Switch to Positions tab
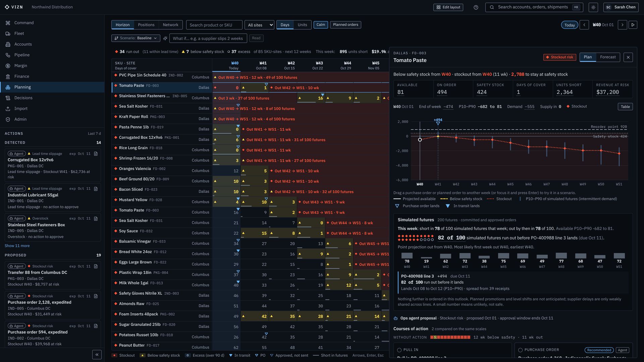Screen dimensions: 644x362 coord(146,25)
